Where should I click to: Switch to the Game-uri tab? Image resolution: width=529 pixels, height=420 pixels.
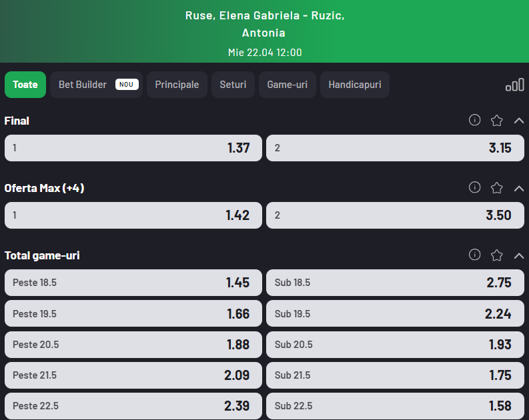click(287, 85)
